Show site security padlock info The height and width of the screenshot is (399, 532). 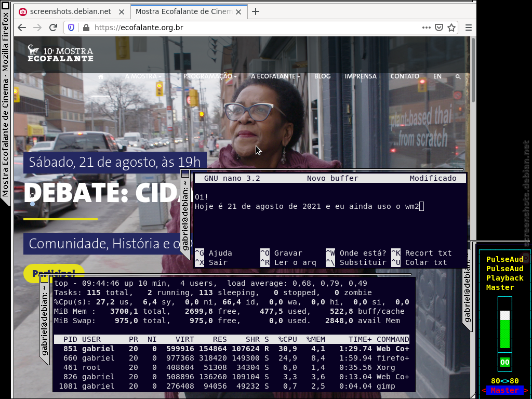pyautogui.click(x=86, y=28)
